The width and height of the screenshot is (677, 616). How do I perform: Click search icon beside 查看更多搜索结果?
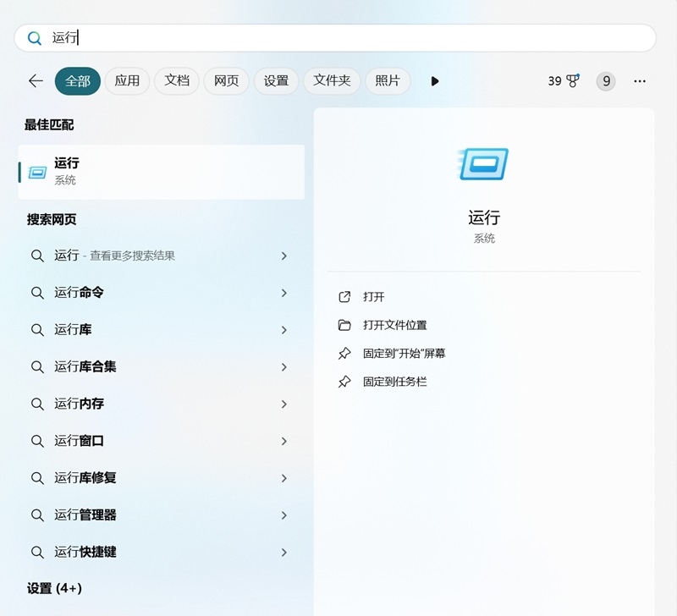tap(37, 256)
